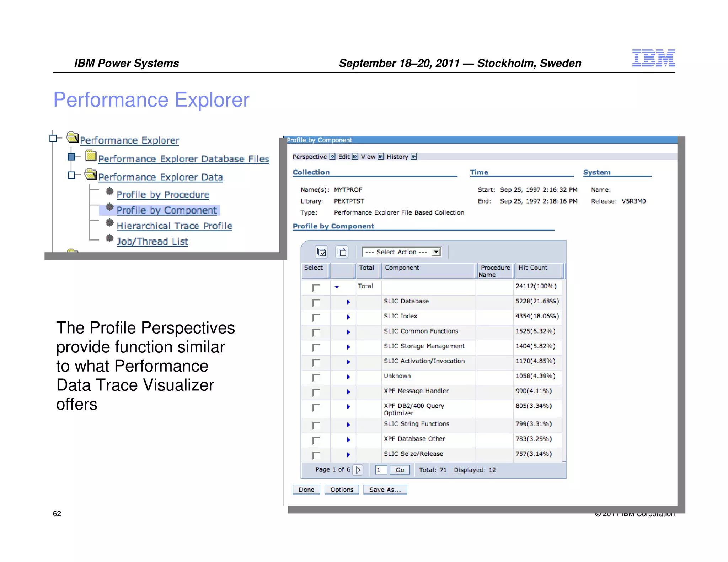Check the SLIC String Functions checkbox
Viewport: 728px width, 562px height.
click(x=316, y=425)
